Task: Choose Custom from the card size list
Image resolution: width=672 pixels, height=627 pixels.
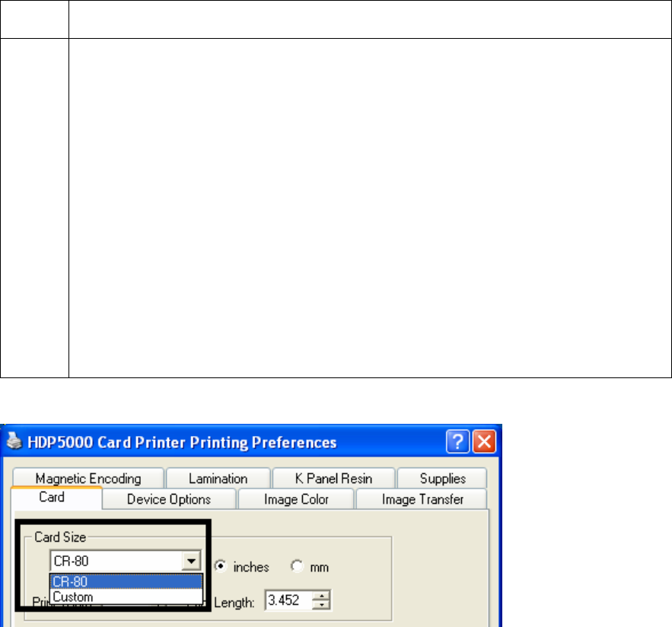Action: [126, 597]
